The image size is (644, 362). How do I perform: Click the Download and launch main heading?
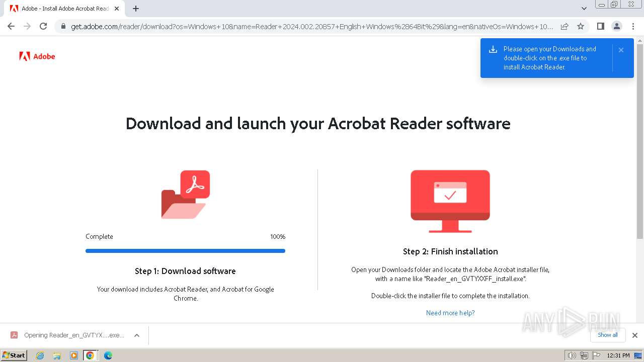click(318, 124)
